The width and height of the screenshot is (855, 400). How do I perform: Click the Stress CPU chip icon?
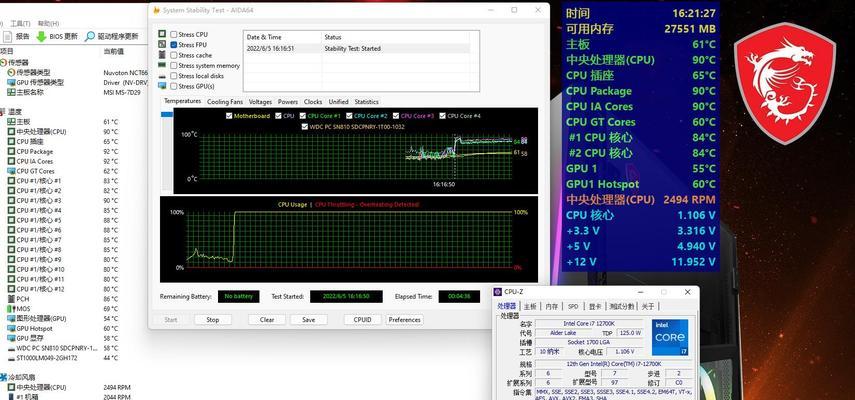tap(162, 34)
